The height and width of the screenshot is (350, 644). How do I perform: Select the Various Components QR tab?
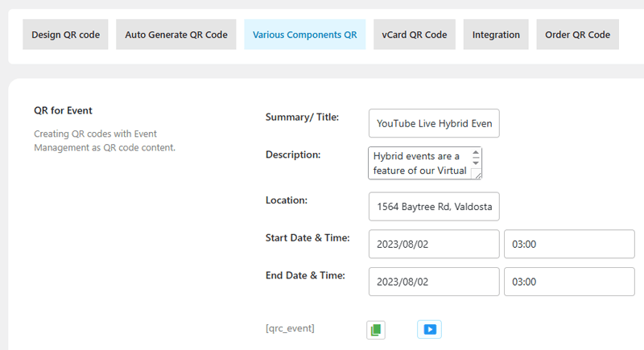[x=304, y=35]
